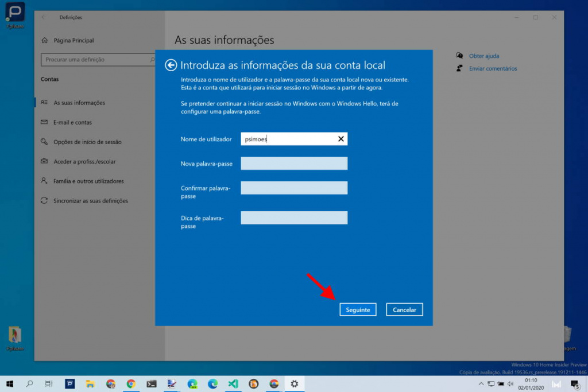Click the back arrow in the account dialog
The height and width of the screenshot is (392, 588).
171,65
